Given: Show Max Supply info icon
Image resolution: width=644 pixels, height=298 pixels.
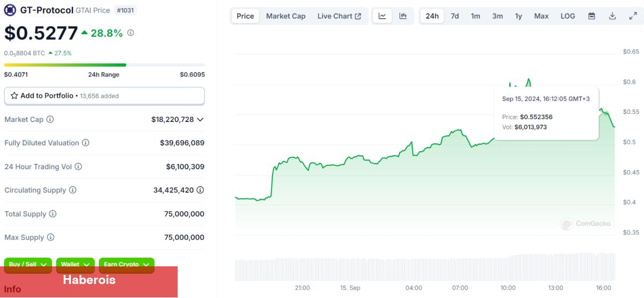Looking at the screenshot, I should 50,237.
